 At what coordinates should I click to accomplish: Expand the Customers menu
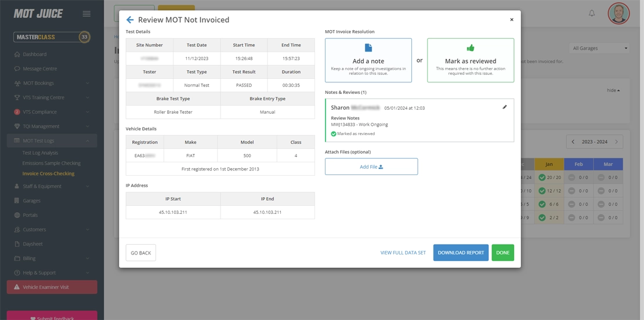(52, 230)
